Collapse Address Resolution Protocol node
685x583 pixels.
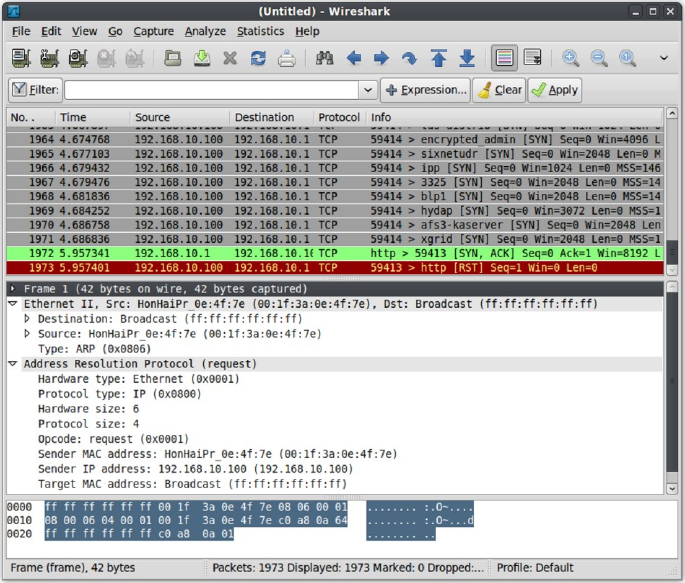click(13, 363)
